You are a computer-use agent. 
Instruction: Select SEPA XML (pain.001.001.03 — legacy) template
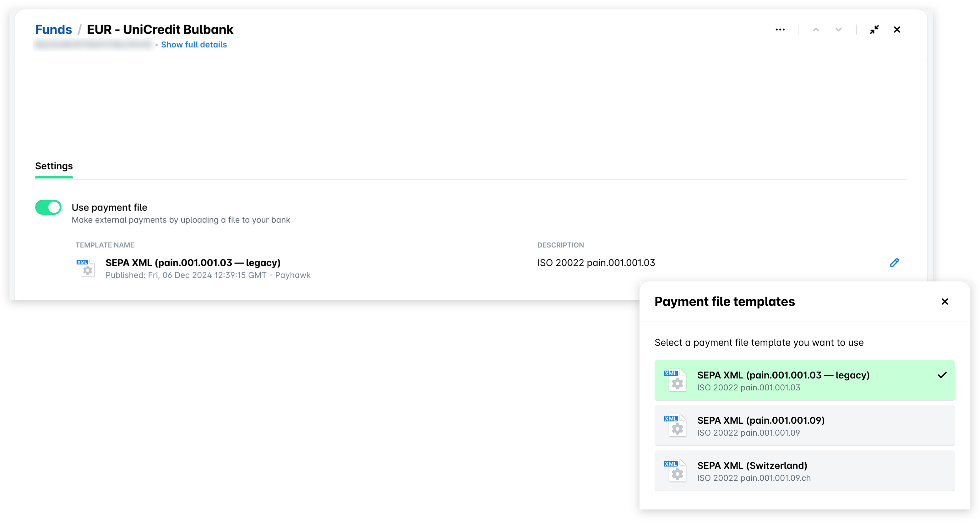[x=804, y=380]
